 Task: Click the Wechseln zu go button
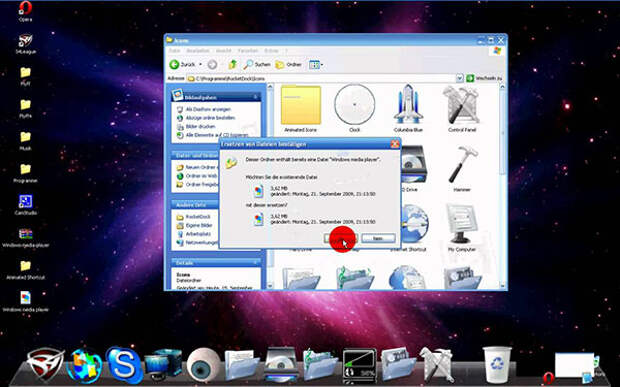tap(484, 78)
